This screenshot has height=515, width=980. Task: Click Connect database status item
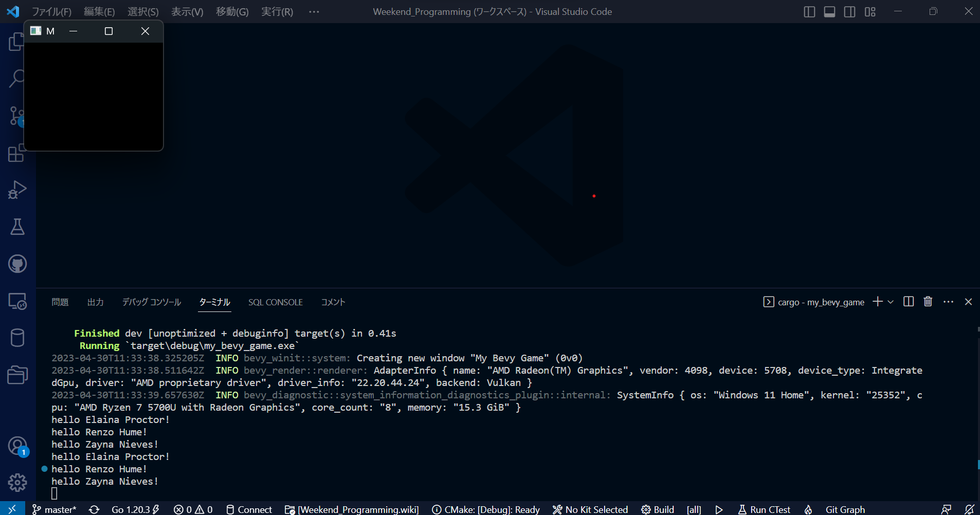pyautogui.click(x=249, y=509)
